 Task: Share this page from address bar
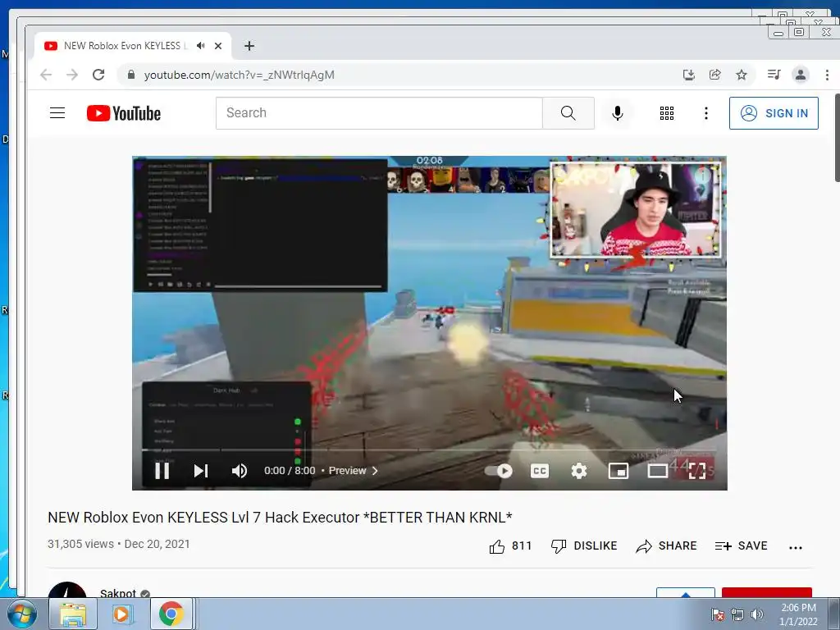pos(715,75)
